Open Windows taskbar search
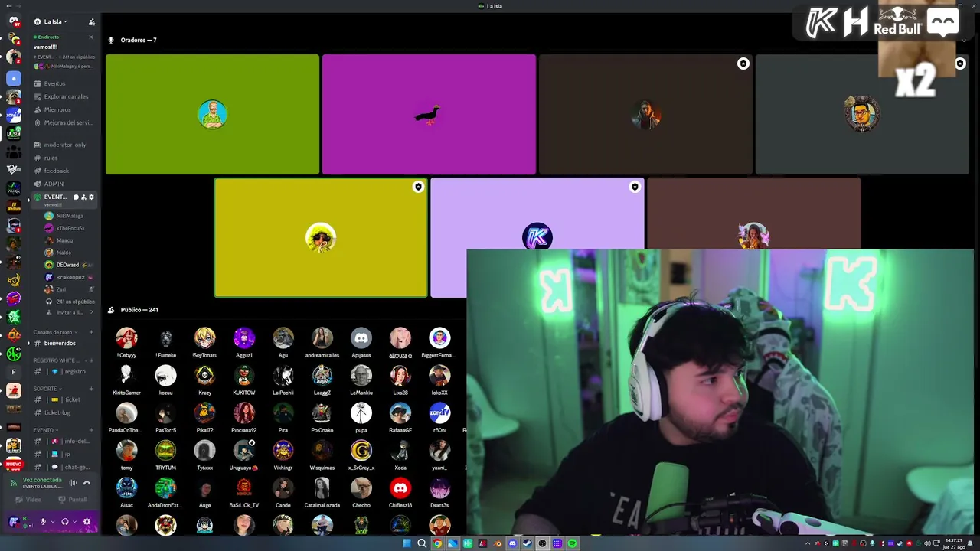 [422, 543]
